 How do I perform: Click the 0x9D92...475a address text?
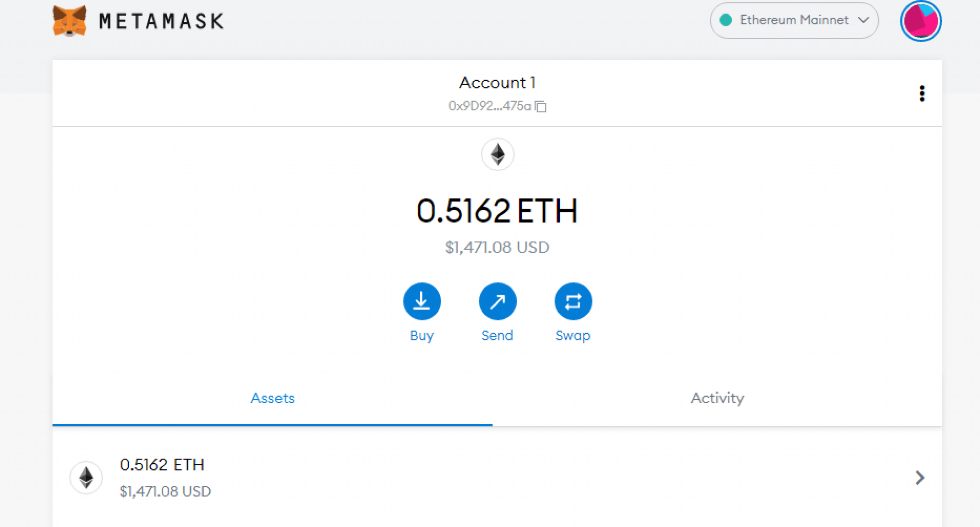point(490,106)
